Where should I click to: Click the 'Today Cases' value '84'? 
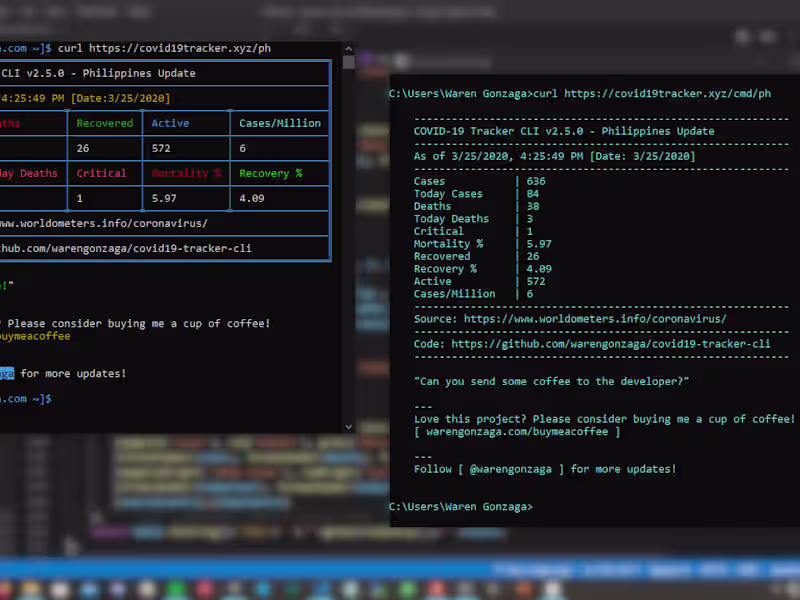tap(533, 194)
